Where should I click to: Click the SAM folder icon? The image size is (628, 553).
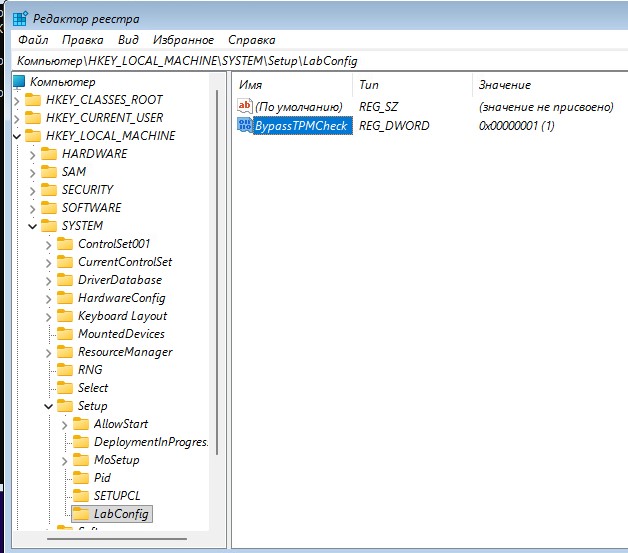tap(49, 171)
